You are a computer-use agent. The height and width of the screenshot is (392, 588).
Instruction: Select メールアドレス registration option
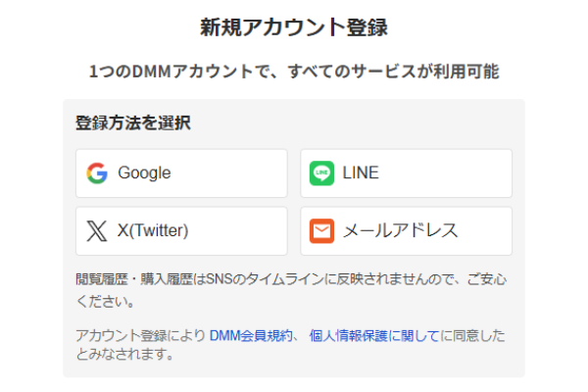coord(406,231)
